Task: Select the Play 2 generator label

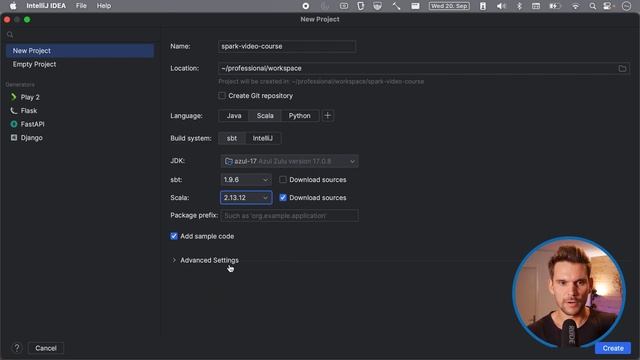Action: [x=30, y=97]
